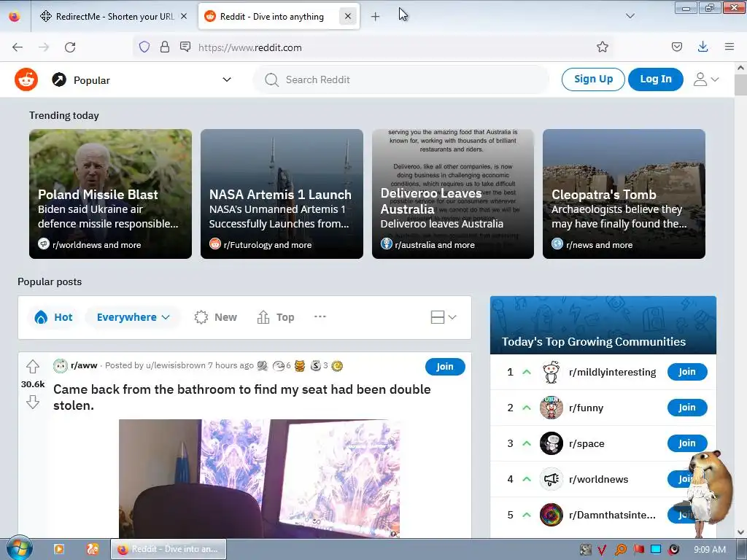Screen dimensions: 747x560
Task: Click media player taskbar icon
Action: click(x=59, y=549)
